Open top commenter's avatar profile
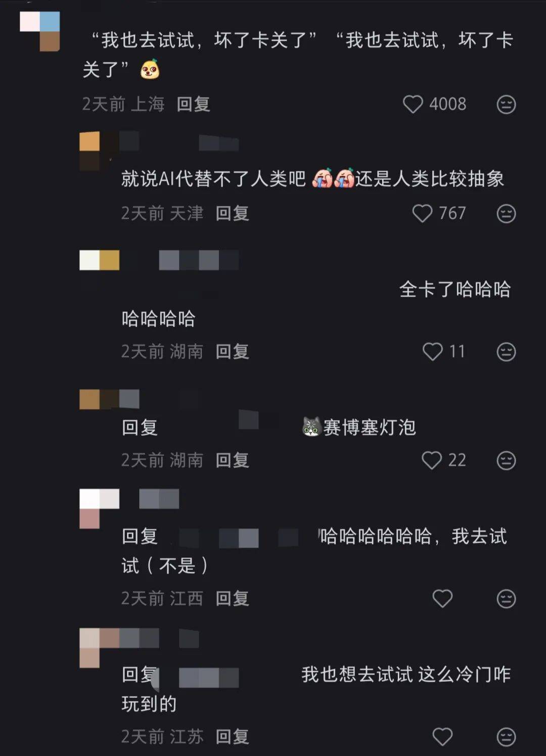The width and height of the screenshot is (546, 756). pyautogui.click(x=40, y=31)
